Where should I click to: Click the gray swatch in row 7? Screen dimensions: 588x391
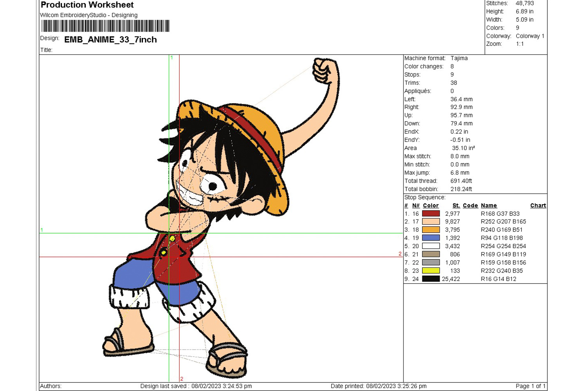pos(431,262)
